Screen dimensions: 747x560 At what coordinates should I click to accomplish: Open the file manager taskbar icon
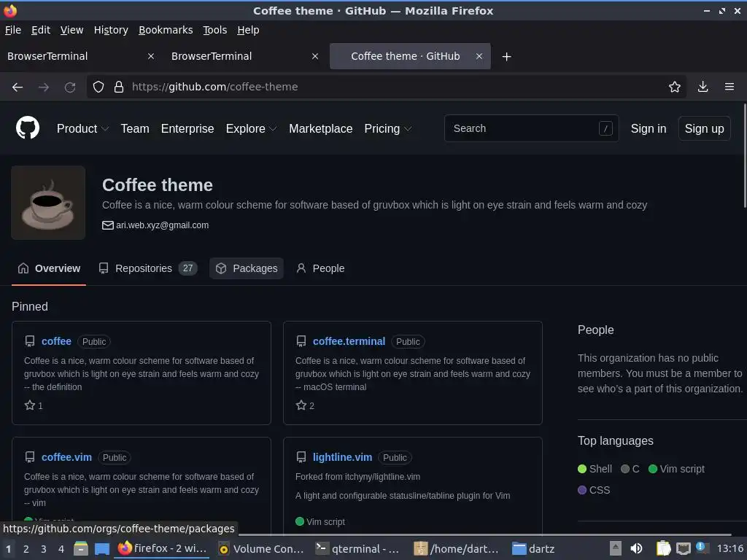pos(81,548)
